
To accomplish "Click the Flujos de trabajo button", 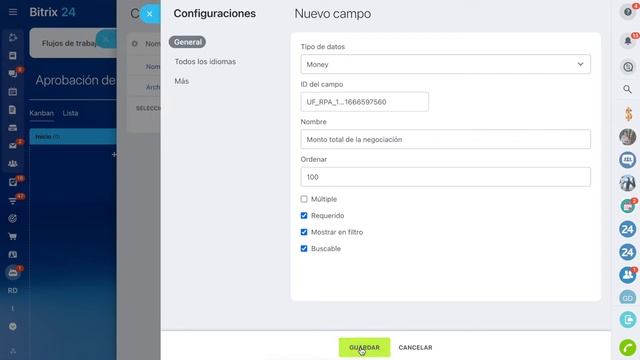I will 69,43.
